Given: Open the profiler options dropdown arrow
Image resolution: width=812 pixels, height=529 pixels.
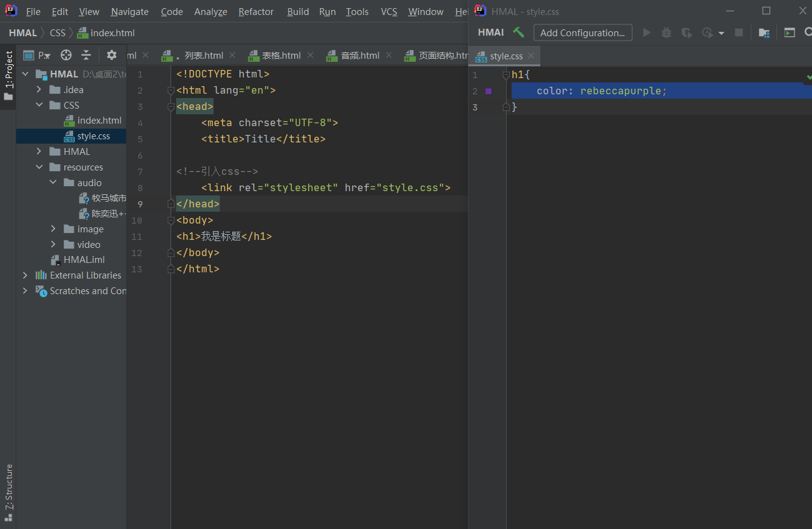Looking at the screenshot, I should (x=721, y=33).
